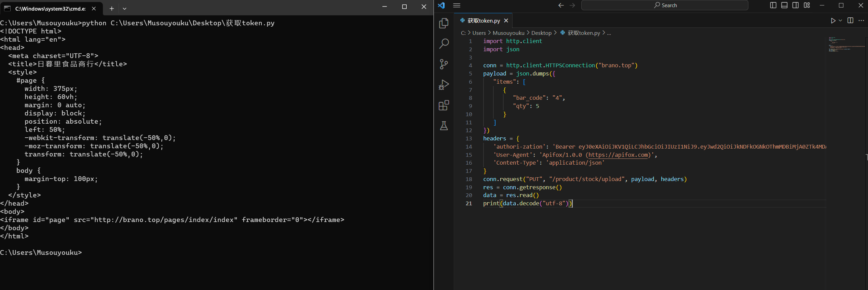Click the Desktop breadcrumb segment
Image resolution: width=868 pixels, height=290 pixels.
pos(541,33)
